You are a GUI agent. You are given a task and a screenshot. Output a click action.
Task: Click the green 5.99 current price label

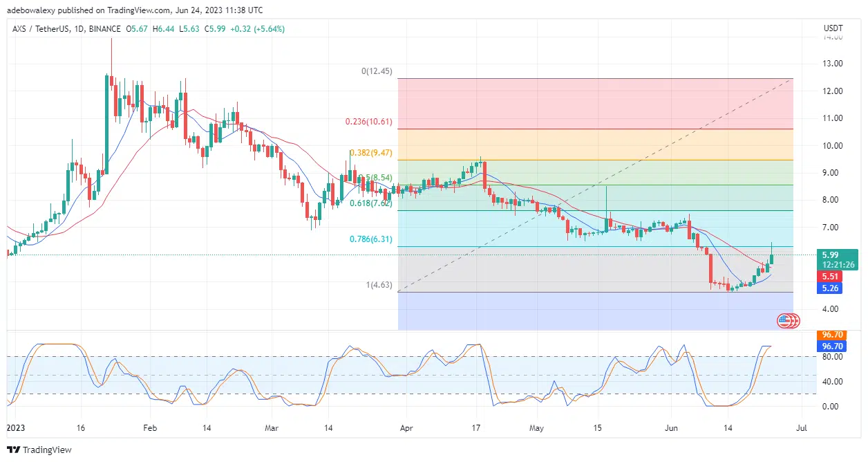click(x=837, y=255)
